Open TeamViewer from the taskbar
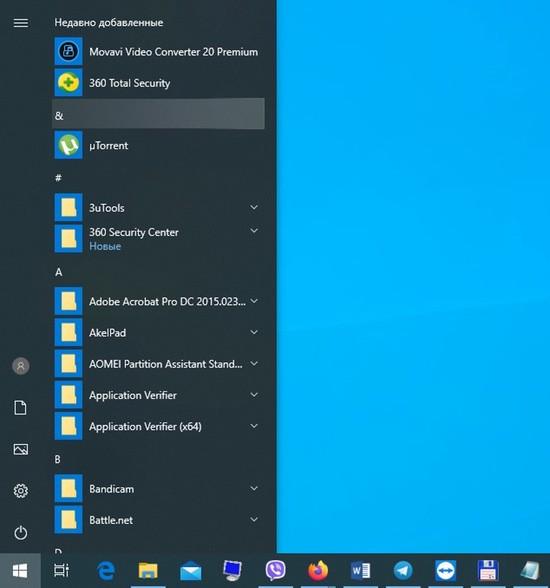 click(445, 570)
